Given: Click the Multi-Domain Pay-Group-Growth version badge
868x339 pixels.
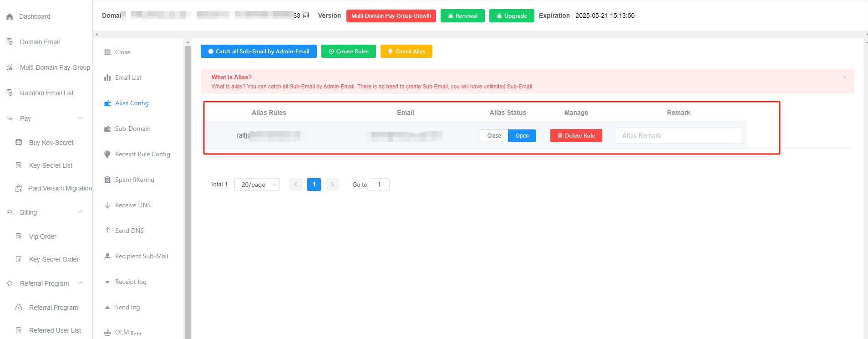Looking at the screenshot, I should pos(391,15).
